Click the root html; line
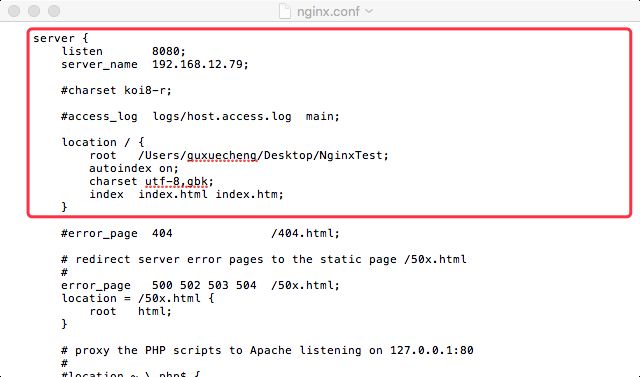Screen dimensions: 640x377 pos(130,311)
